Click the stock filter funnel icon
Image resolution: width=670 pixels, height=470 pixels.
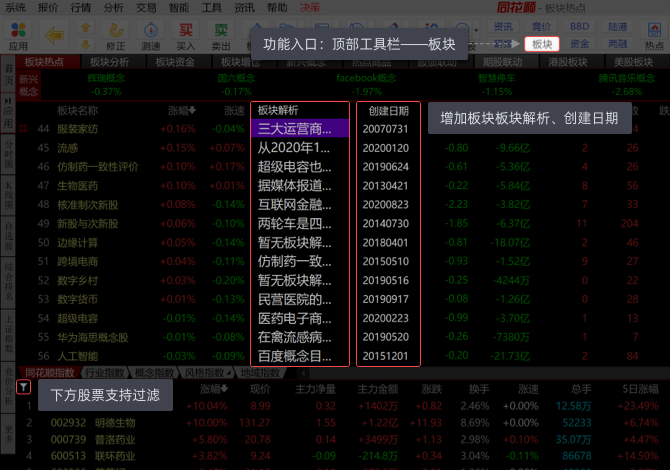[24, 387]
